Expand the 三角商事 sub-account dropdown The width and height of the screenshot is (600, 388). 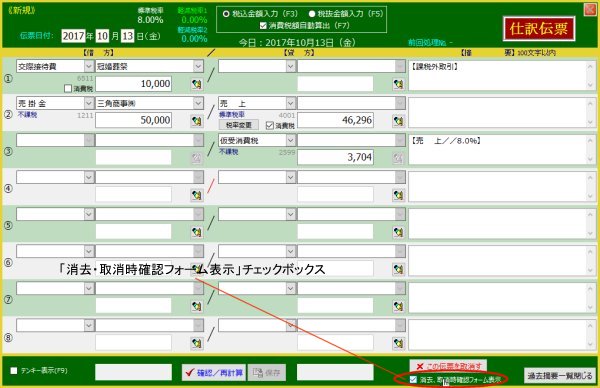click(x=198, y=103)
